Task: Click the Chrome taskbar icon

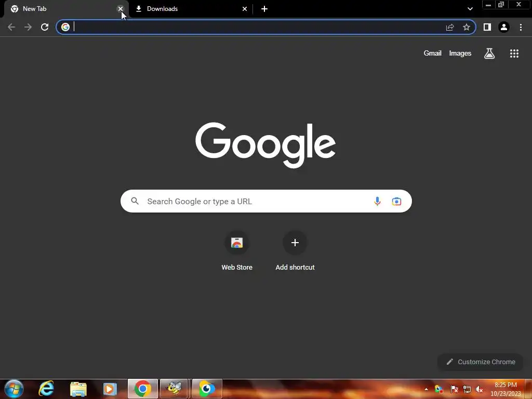Action: point(143,389)
